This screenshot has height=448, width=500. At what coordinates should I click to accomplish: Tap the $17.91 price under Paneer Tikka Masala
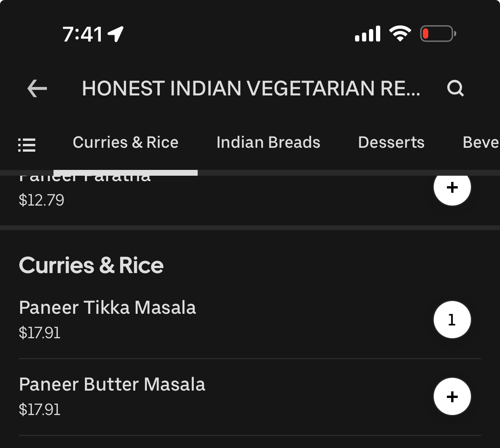coord(40,333)
